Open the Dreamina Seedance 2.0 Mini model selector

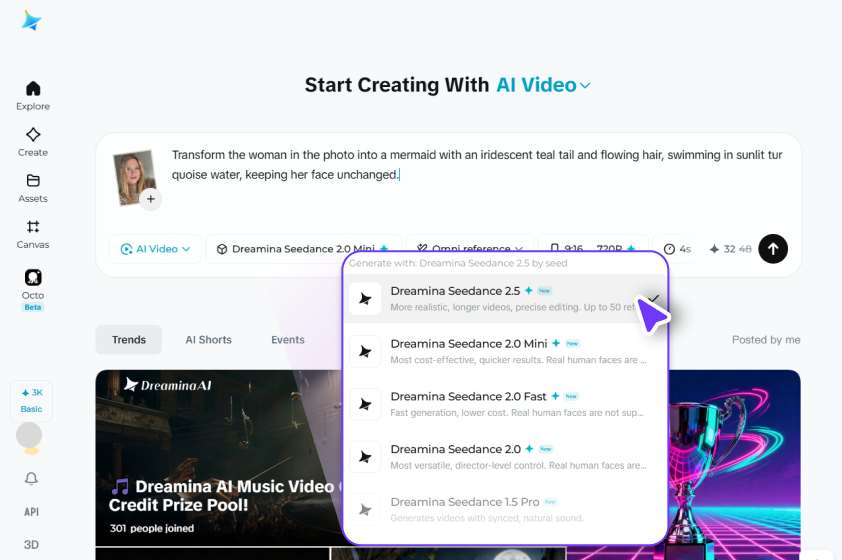[303, 249]
